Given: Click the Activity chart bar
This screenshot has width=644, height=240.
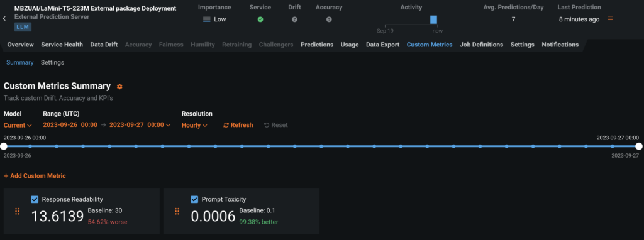Looking at the screenshot, I should tap(433, 19).
